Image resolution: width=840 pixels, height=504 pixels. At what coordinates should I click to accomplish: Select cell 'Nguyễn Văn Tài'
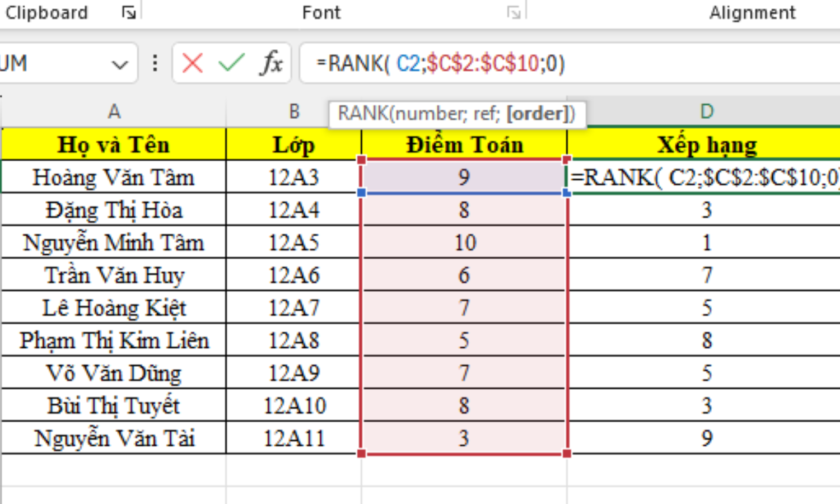coord(114,437)
